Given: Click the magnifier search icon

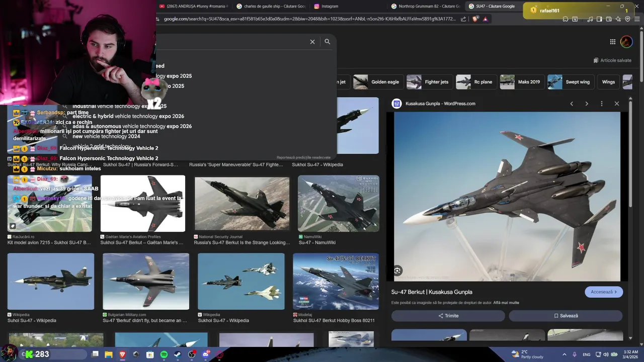Looking at the screenshot, I should (x=328, y=42).
